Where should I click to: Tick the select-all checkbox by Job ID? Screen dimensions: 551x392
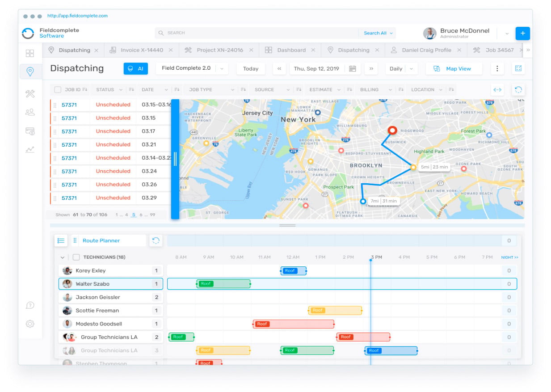(x=58, y=89)
